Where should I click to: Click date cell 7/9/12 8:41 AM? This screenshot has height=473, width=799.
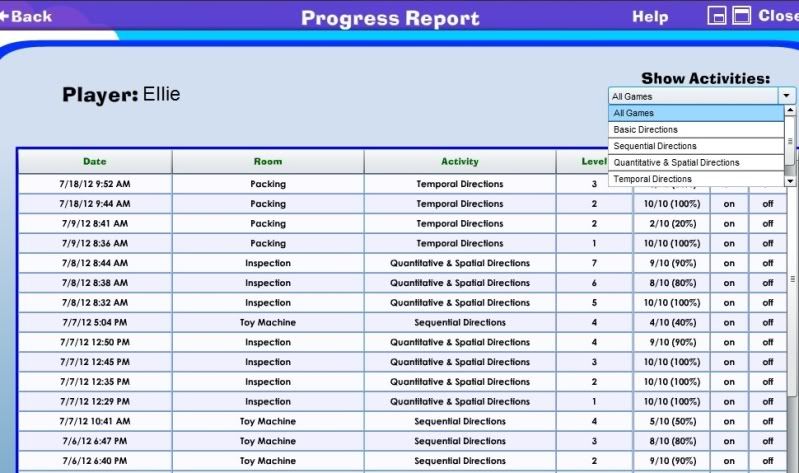[95, 224]
